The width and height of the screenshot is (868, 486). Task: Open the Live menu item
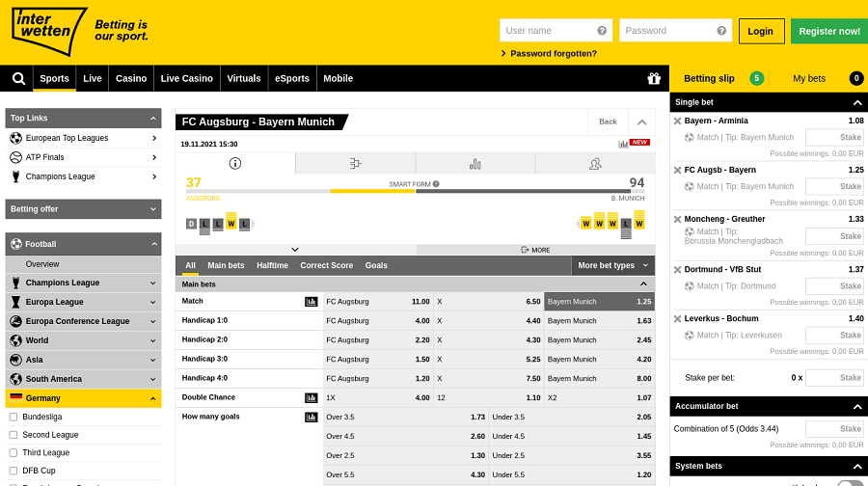(93, 79)
